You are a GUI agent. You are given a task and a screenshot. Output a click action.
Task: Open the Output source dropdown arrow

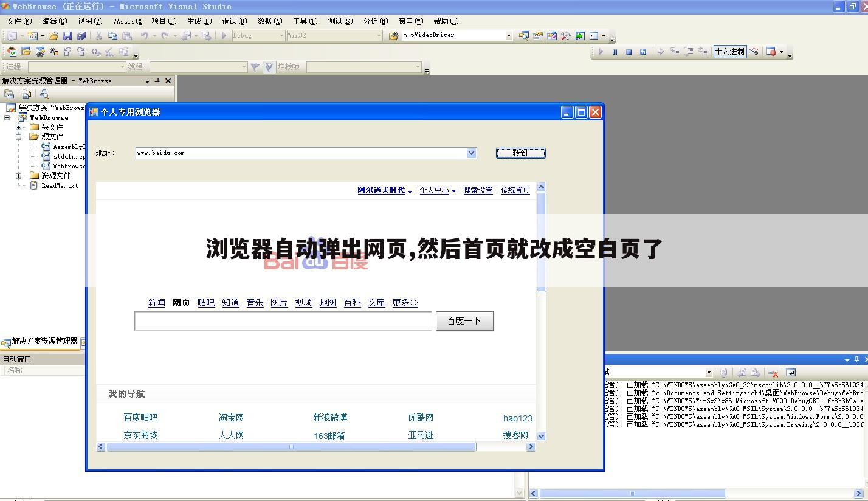click(709, 373)
